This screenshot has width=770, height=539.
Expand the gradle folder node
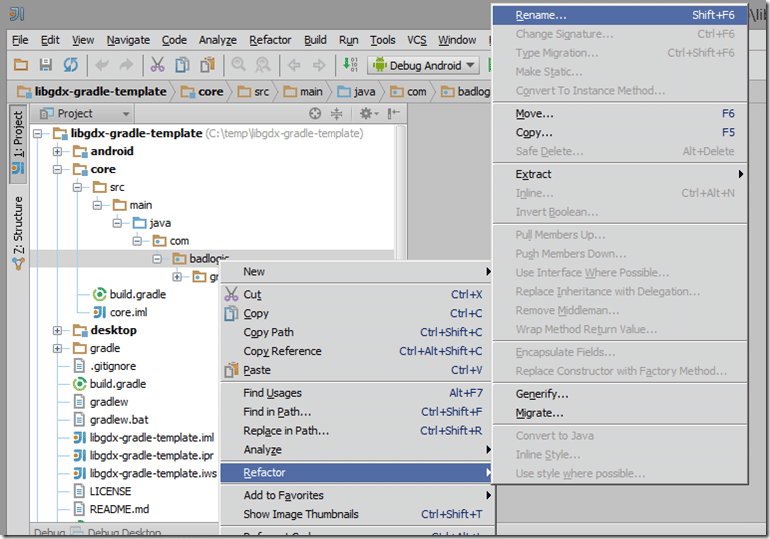click(57, 349)
